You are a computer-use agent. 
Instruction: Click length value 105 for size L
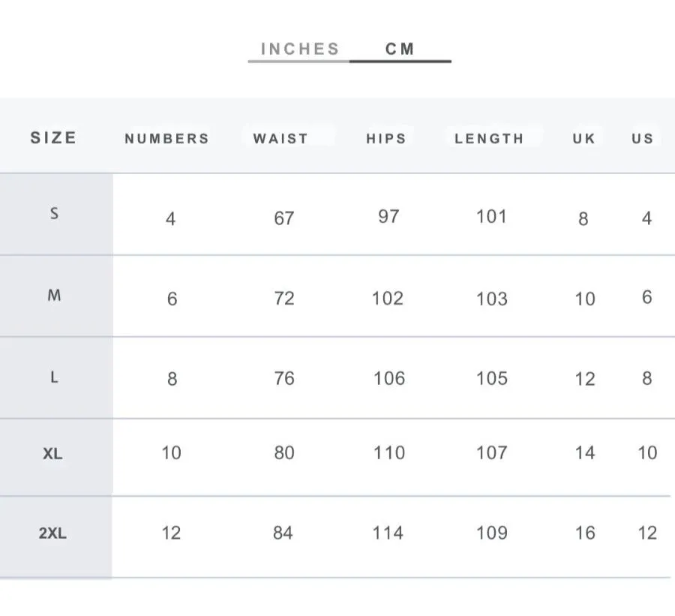pyautogui.click(x=492, y=378)
